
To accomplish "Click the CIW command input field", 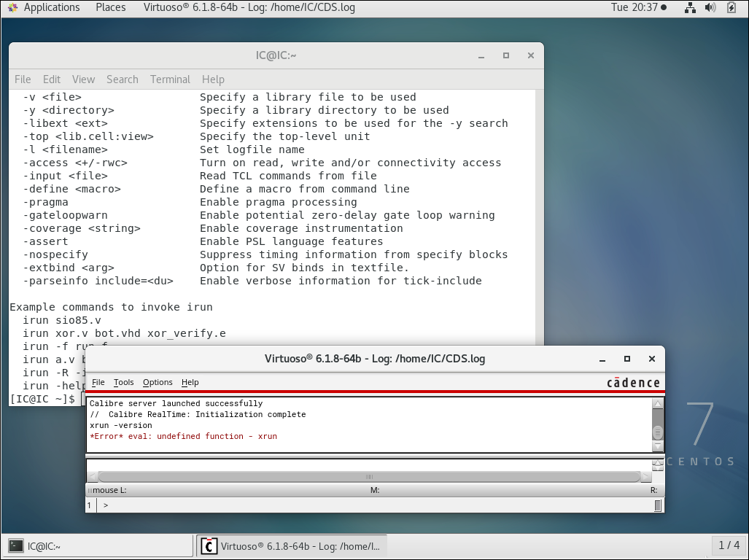I will pyautogui.click(x=376, y=505).
